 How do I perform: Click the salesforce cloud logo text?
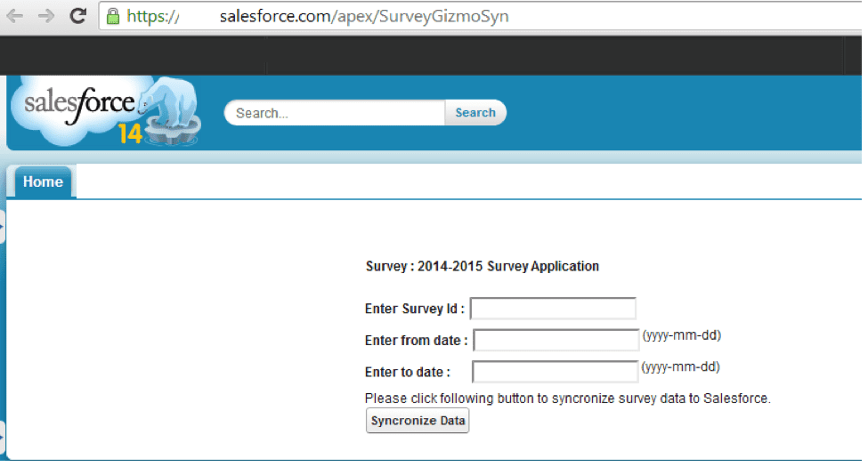(79, 103)
